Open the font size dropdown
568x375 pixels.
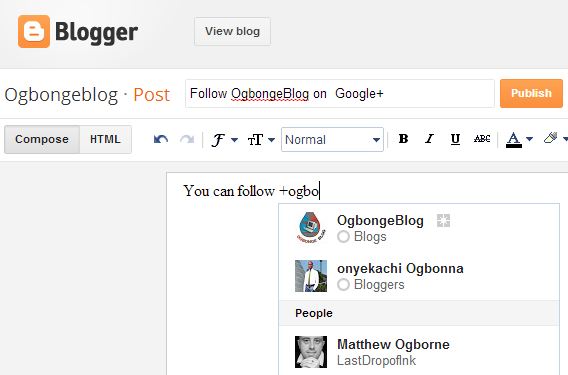pos(261,139)
